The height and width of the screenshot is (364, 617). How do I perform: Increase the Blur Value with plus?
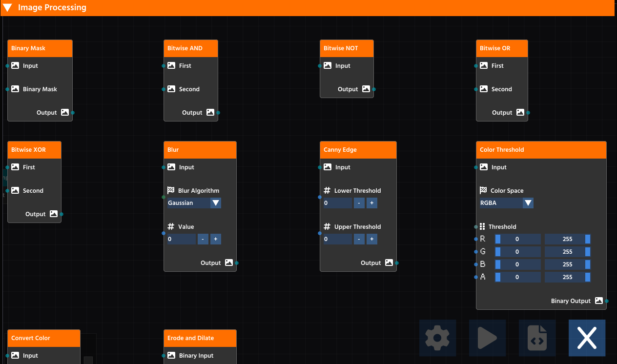click(215, 239)
